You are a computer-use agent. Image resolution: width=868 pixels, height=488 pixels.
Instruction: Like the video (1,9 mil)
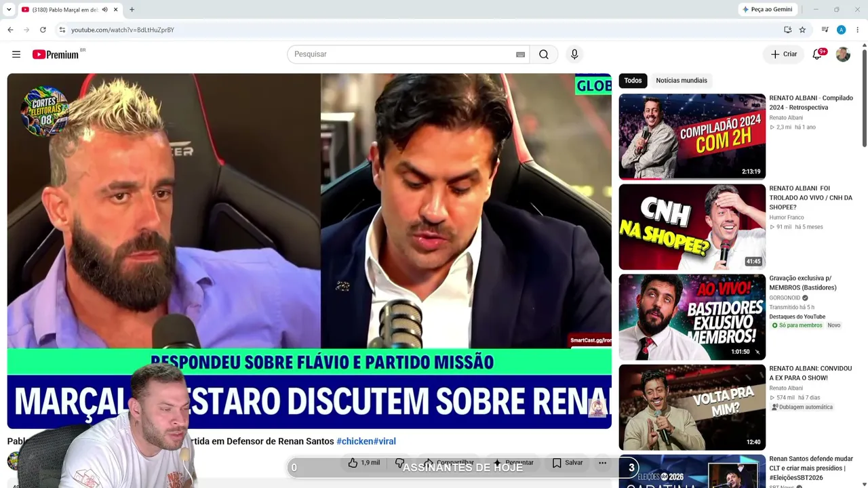point(364,463)
